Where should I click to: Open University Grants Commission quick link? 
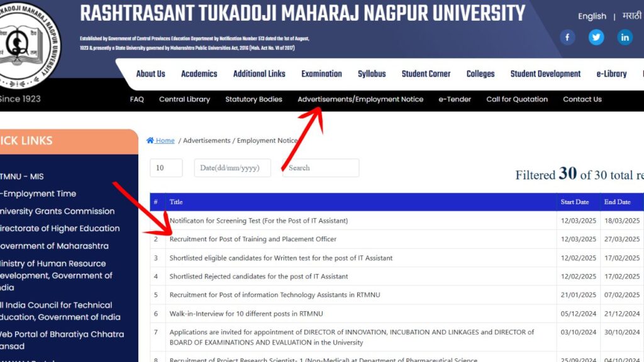(x=57, y=211)
